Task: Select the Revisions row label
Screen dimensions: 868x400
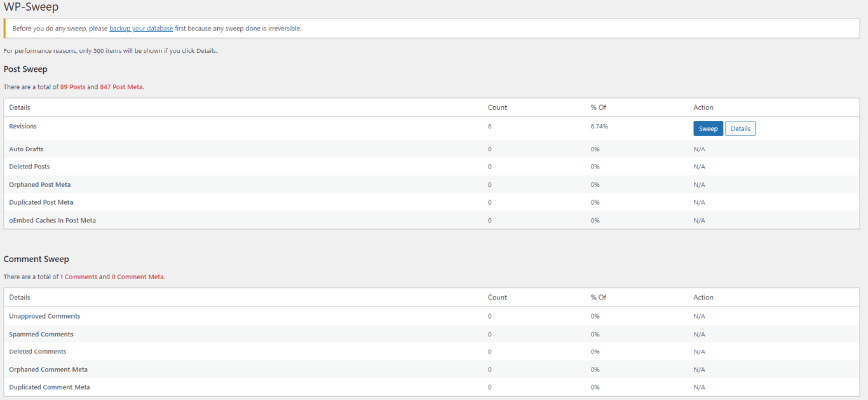Action: pos(23,126)
